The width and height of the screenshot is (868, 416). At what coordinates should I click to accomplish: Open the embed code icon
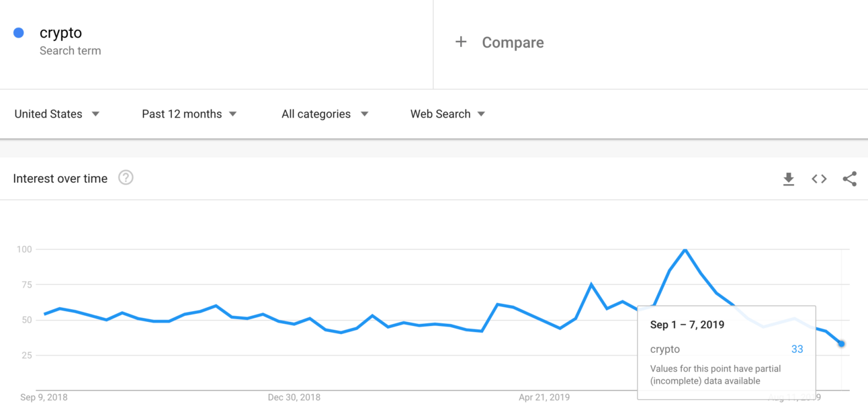(819, 179)
